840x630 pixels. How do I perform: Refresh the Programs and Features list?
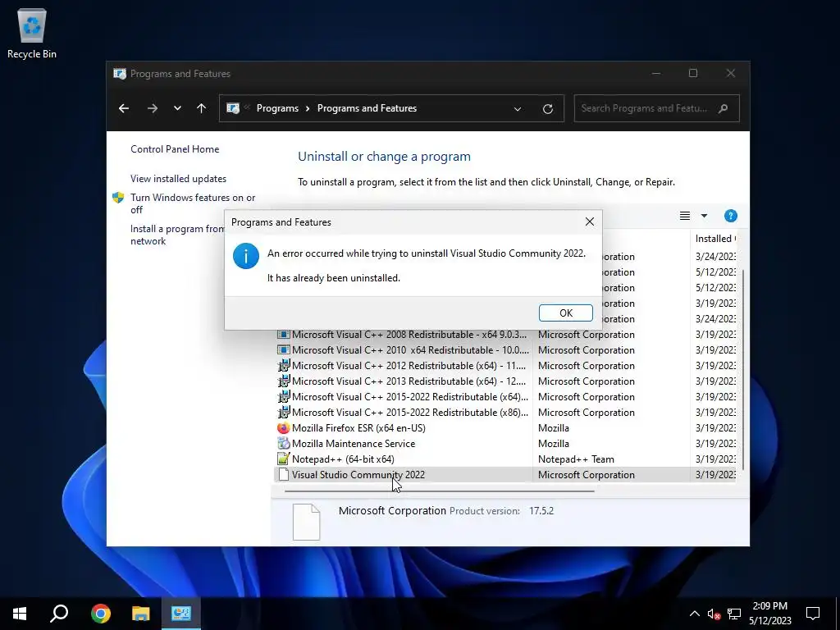click(547, 109)
